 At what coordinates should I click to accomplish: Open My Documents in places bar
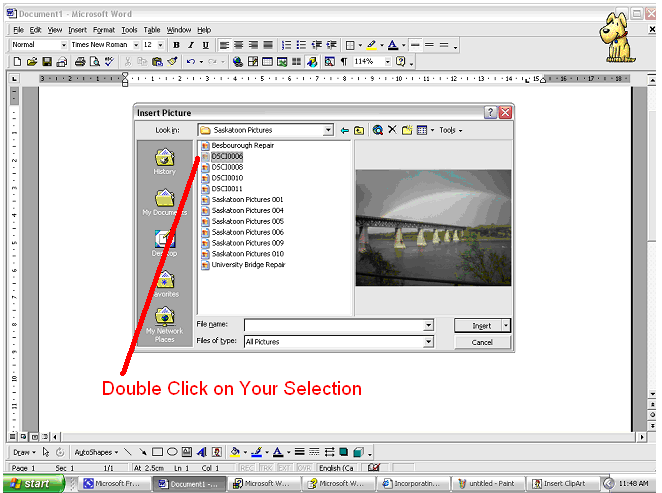click(165, 203)
